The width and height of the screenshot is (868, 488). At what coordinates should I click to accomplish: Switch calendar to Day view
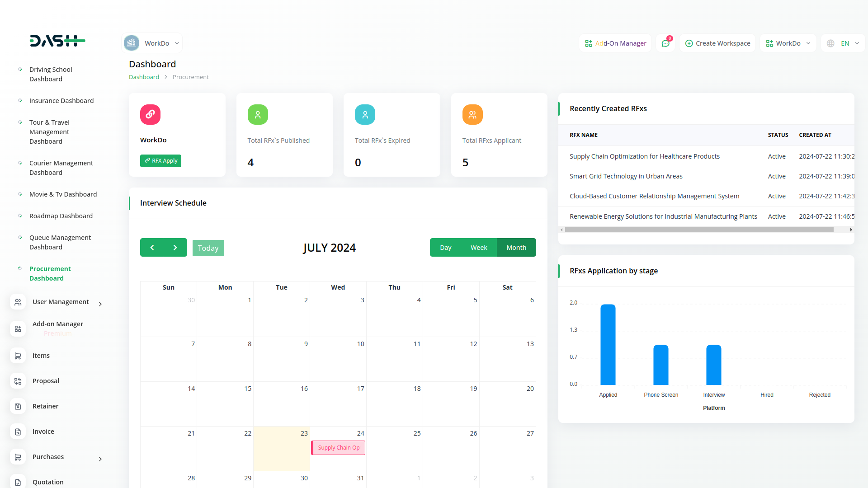[x=445, y=248]
